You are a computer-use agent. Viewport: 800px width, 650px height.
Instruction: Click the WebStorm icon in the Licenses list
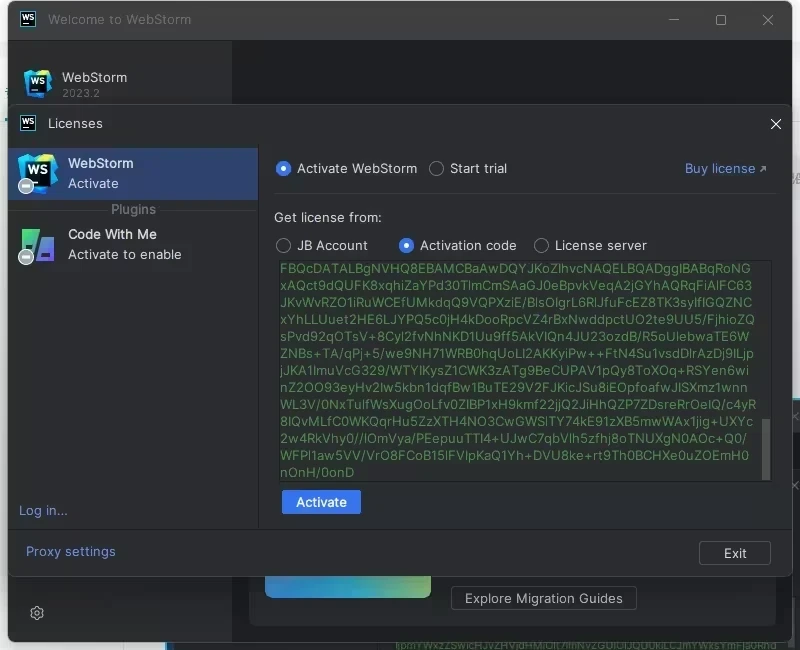(36, 173)
